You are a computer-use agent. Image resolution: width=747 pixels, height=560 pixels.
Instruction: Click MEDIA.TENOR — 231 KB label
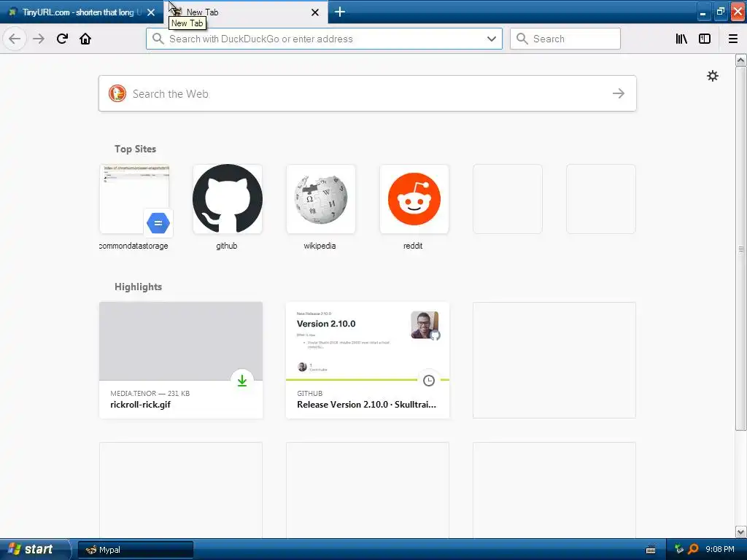click(x=150, y=393)
